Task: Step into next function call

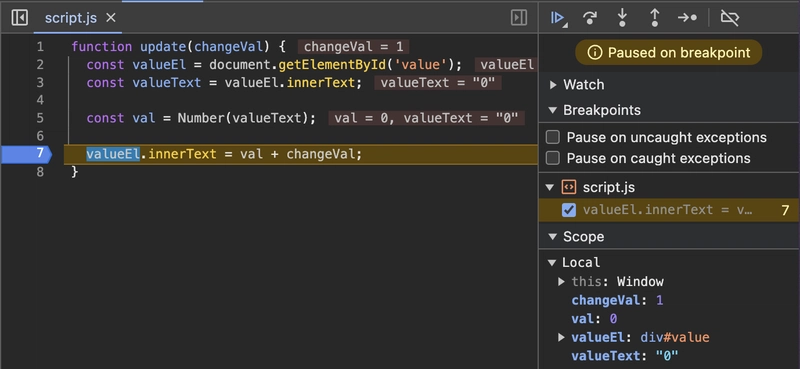Action: click(x=622, y=18)
